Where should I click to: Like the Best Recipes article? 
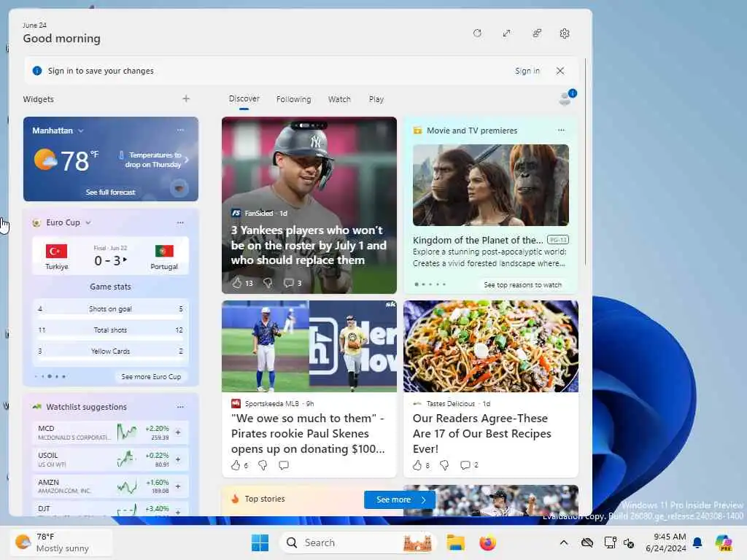pyautogui.click(x=417, y=465)
